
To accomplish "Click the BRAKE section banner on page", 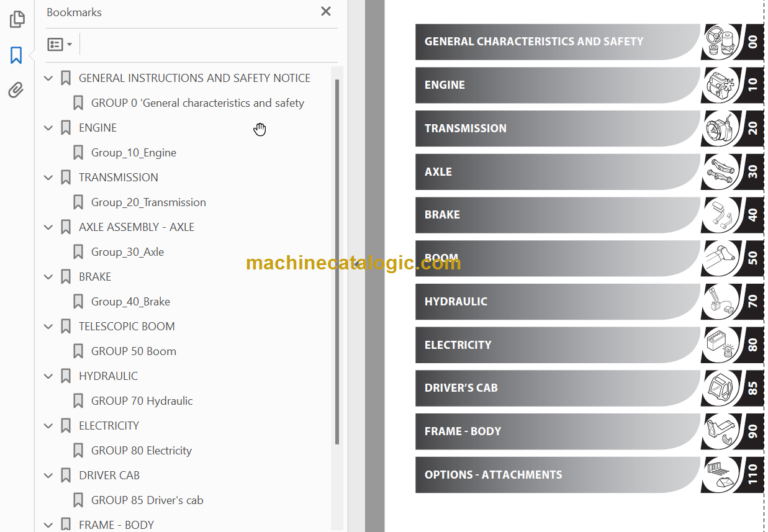I will point(558,215).
